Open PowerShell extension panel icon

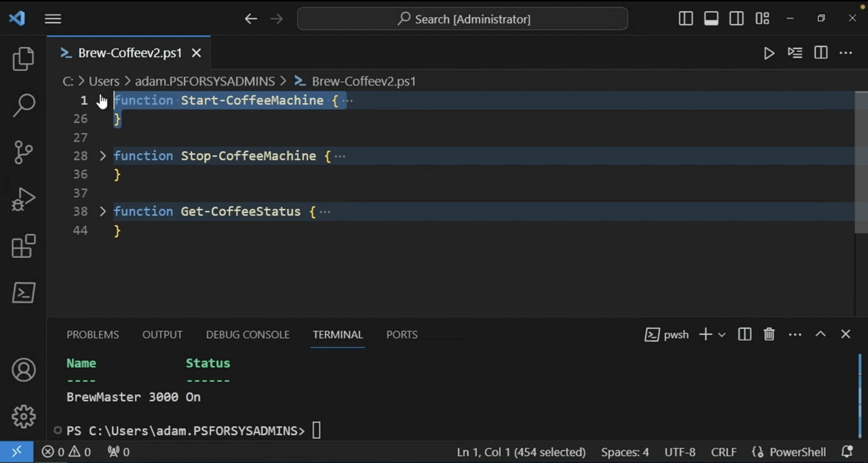coord(23,293)
